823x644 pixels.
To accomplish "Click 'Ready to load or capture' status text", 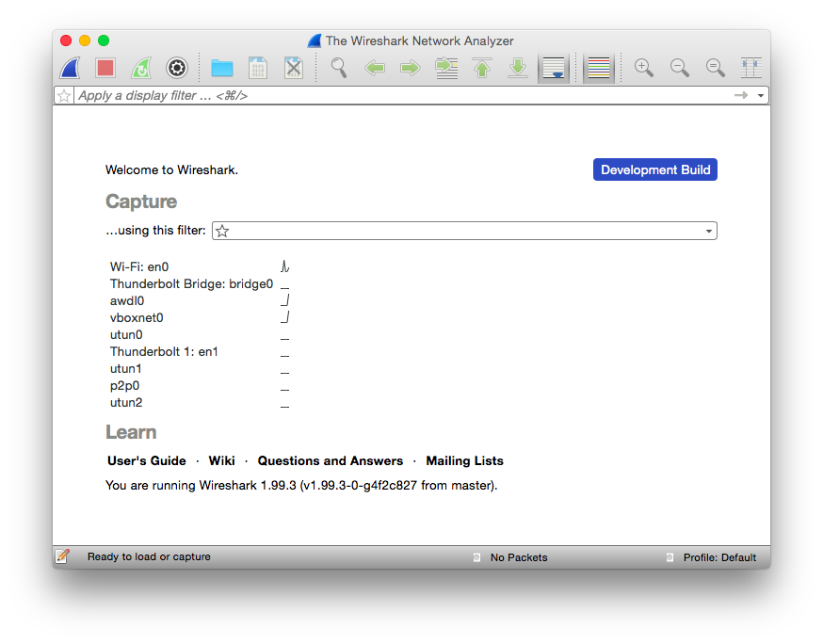I will [x=149, y=556].
